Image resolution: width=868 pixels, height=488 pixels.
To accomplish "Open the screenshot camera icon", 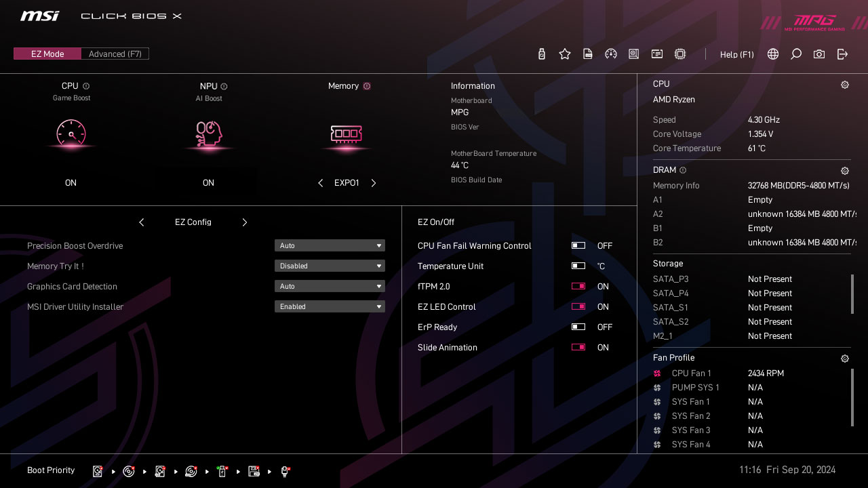I will pos(818,54).
